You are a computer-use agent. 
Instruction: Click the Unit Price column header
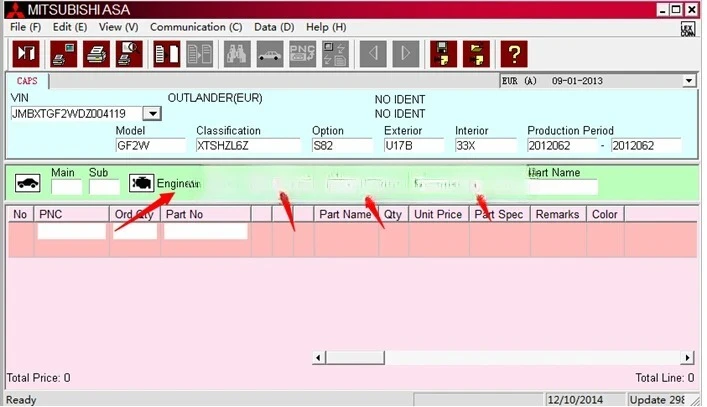pos(438,214)
